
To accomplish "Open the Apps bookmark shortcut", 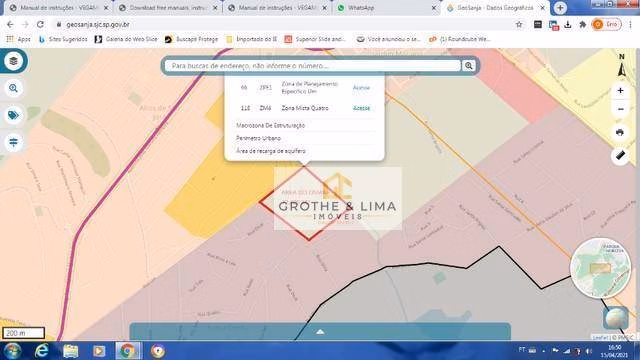I will point(18,39).
